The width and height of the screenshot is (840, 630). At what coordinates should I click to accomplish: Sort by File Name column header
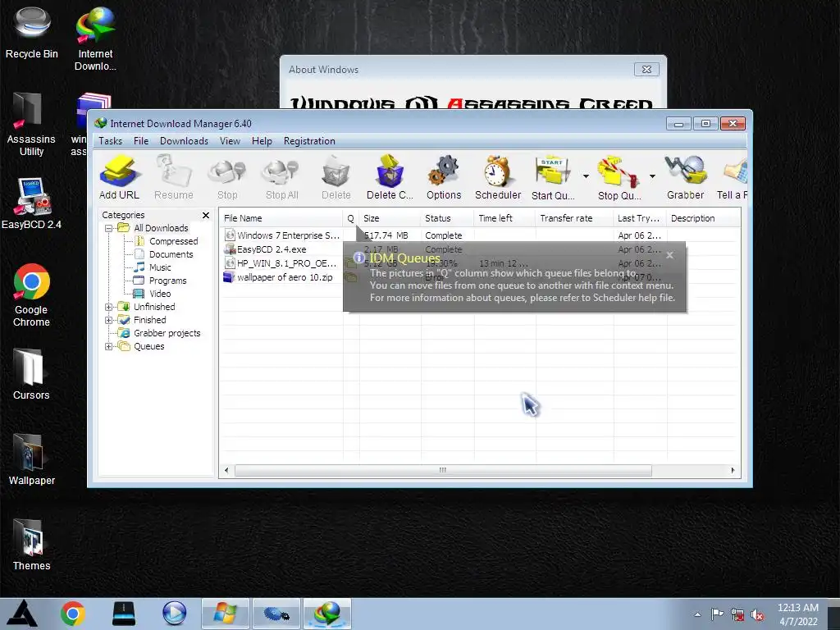point(281,218)
